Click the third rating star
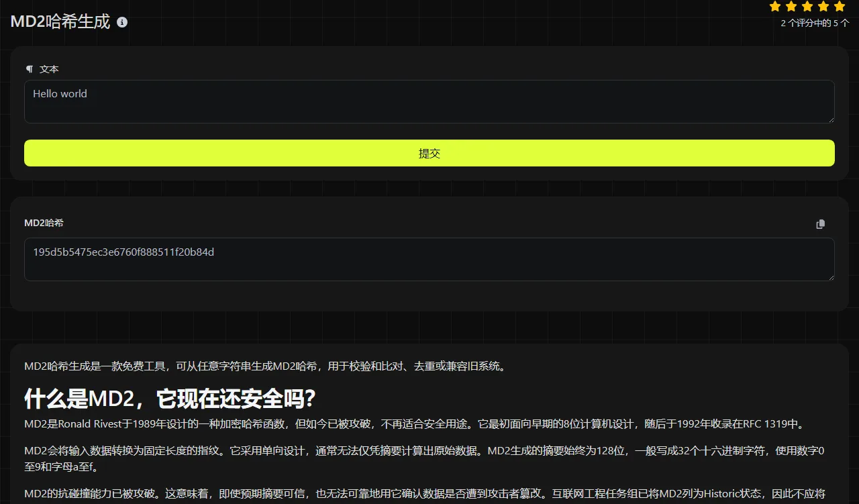 pyautogui.click(x=807, y=7)
